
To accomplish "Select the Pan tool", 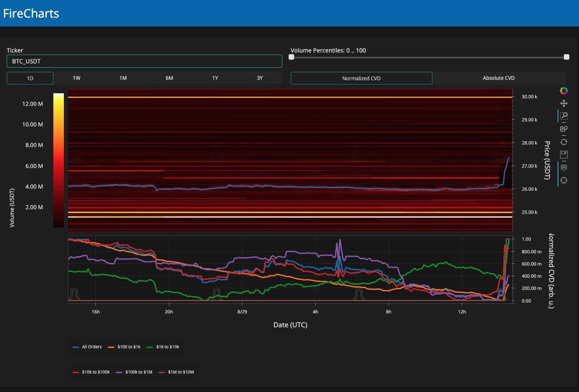I will click(564, 103).
